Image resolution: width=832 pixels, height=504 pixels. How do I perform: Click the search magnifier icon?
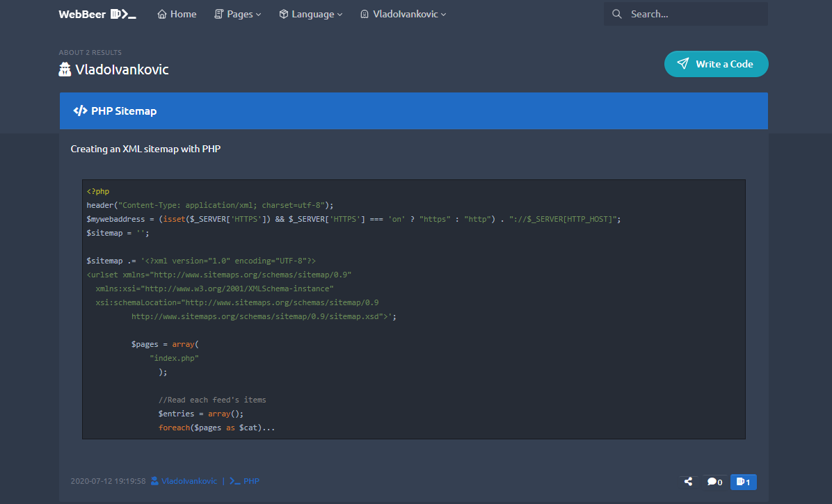click(616, 13)
